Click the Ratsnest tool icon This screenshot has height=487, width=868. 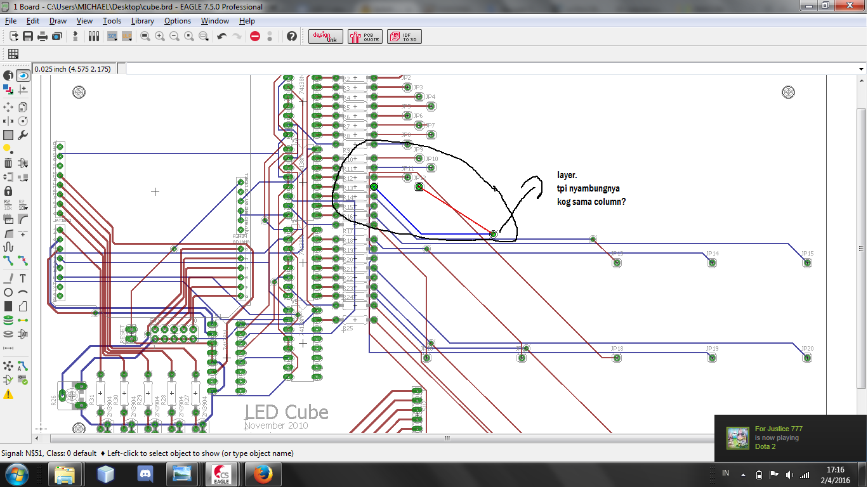click(8, 366)
